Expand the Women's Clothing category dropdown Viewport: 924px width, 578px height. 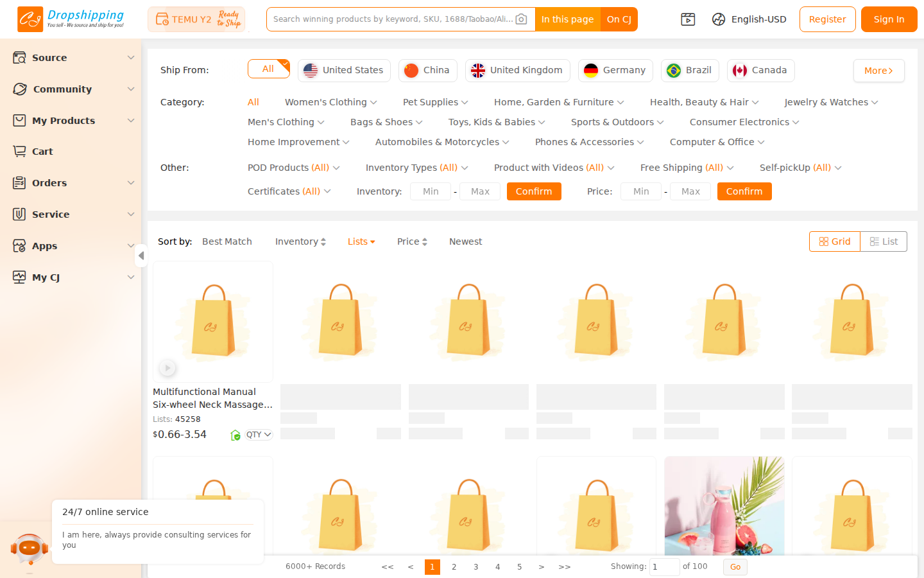(330, 101)
